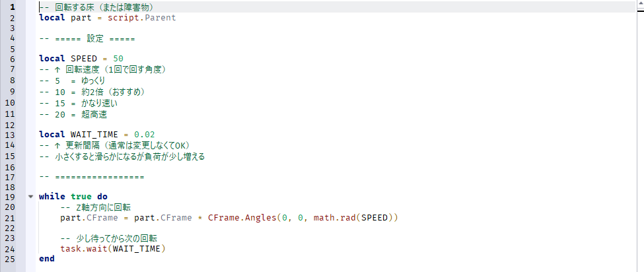Image resolution: width=644 pixels, height=272 pixels.
Task: Click the first comment line 回転する床
Action: [96, 7]
